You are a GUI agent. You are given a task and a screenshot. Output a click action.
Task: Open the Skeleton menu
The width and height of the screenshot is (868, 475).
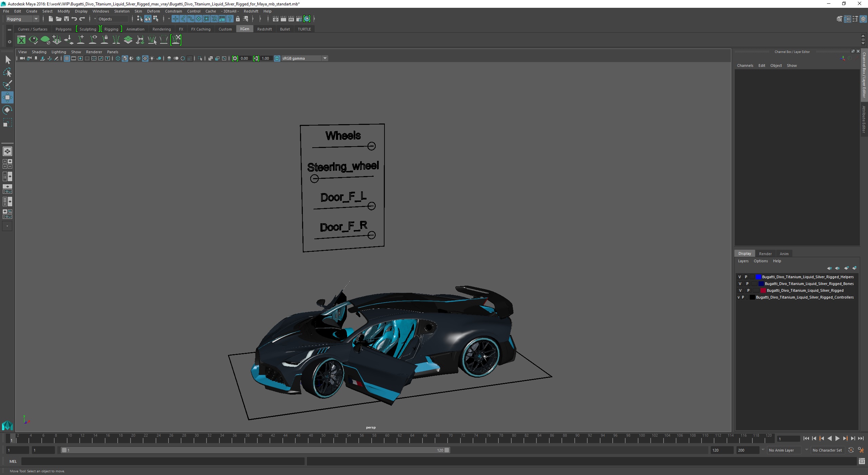click(122, 11)
